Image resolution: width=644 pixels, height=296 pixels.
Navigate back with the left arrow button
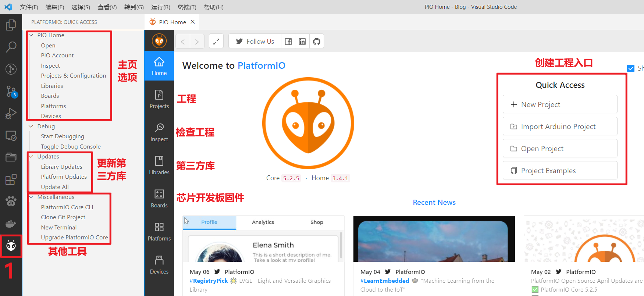point(183,41)
